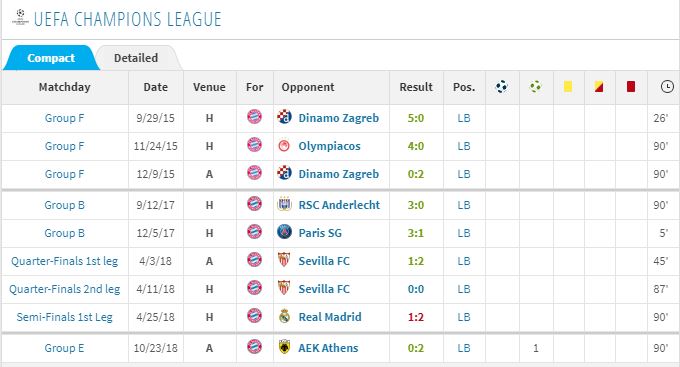Image resolution: width=680 pixels, height=367 pixels.
Task: Select the Compact tab
Action: coord(51,58)
